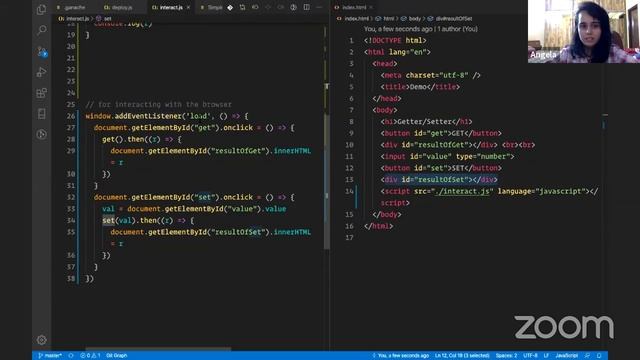Click line number 13 in right editor
The height and width of the screenshot is (360, 640).
tap(349, 180)
